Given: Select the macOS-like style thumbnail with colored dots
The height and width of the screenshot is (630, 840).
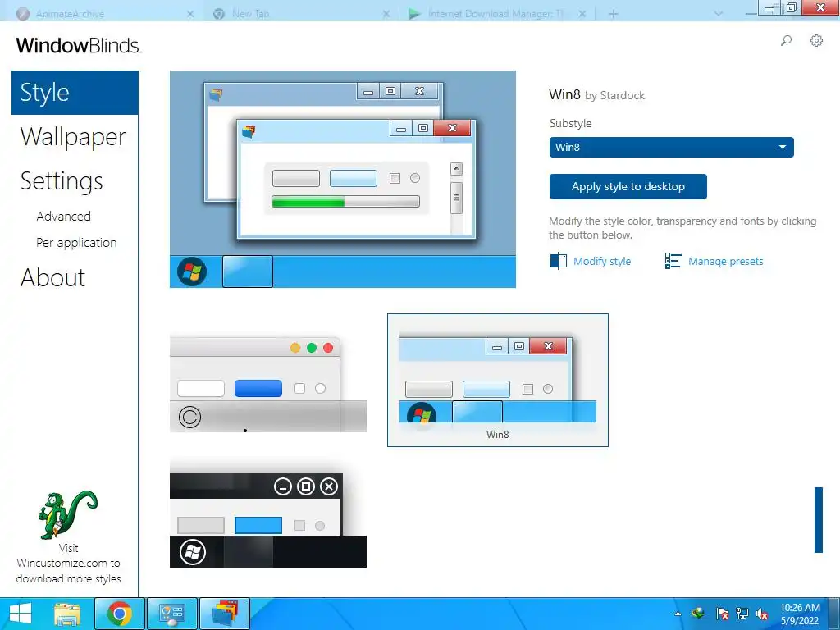Looking at the screenshot, I should (x=268, y=384).
